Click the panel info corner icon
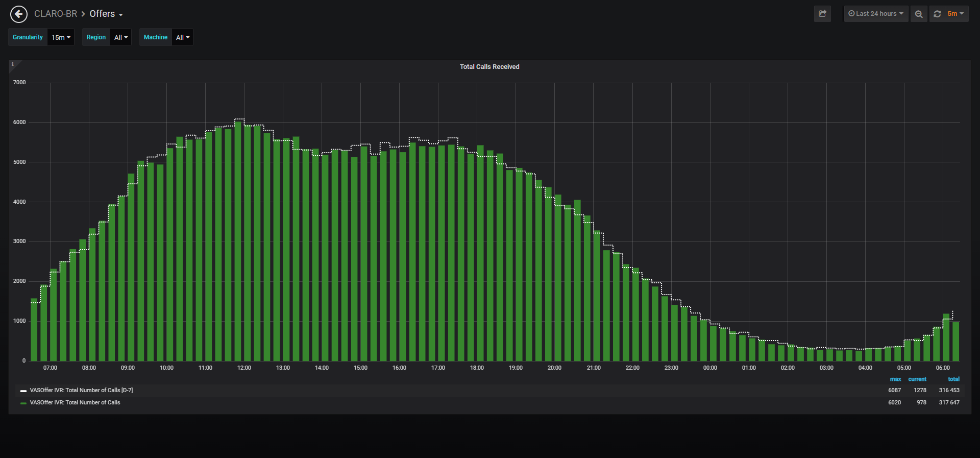 coord(13,64)
